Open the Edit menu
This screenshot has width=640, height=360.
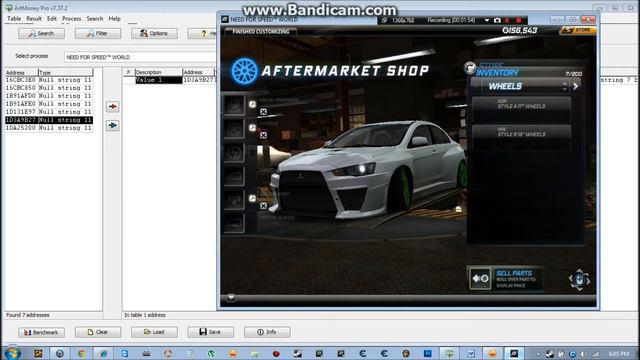point(52,19)
